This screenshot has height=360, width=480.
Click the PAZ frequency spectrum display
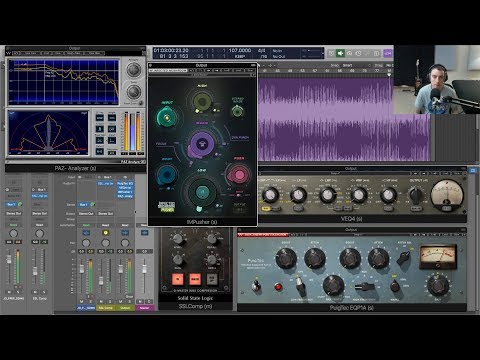point(63,82)
